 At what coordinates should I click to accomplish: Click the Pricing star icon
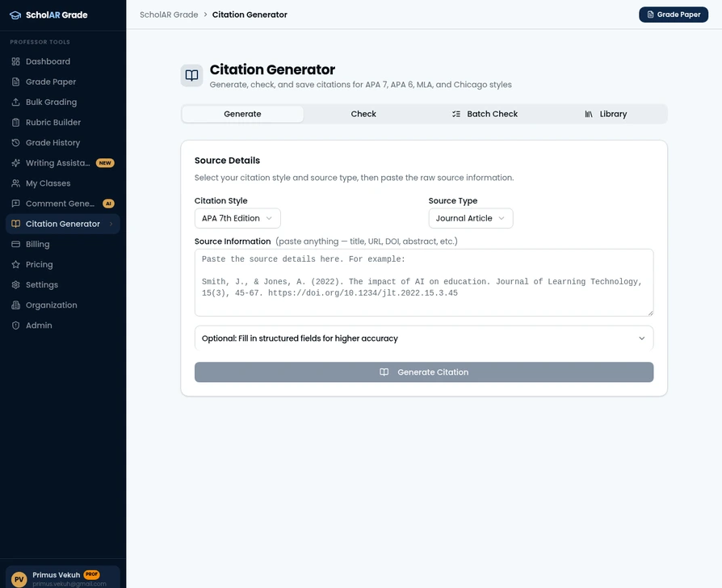[15, 264]
